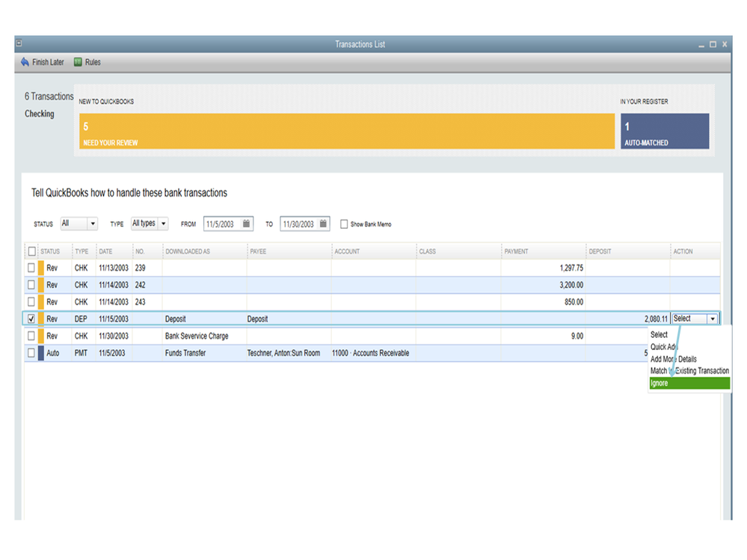Viewport: 747px width, 560px height.
Task: Enable the Show Bank Memo checkbox
Action: click(x=343, y=224)
